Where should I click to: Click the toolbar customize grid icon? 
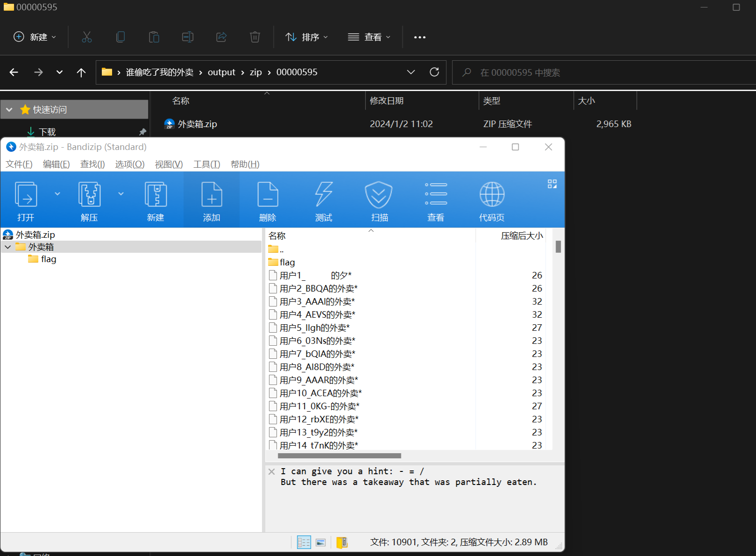tap(552, 184)
